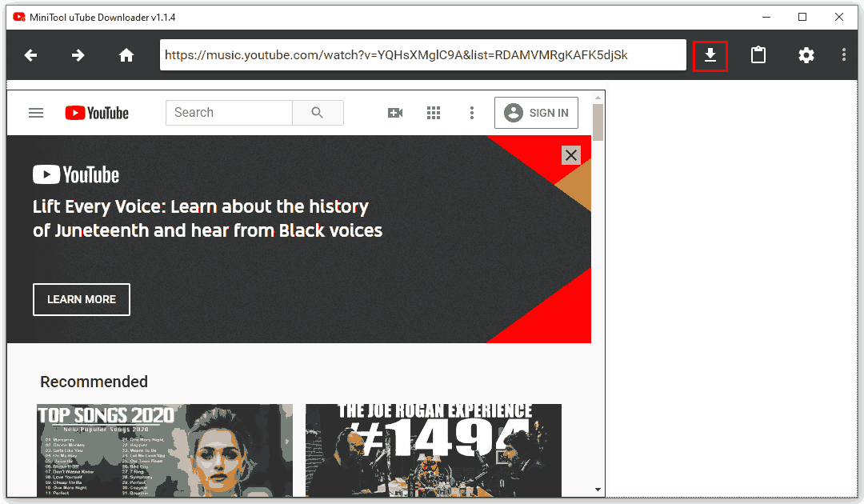Click SIGN IN button
Viewport: 864px width, 504px height.
click(x=536, y=113)
